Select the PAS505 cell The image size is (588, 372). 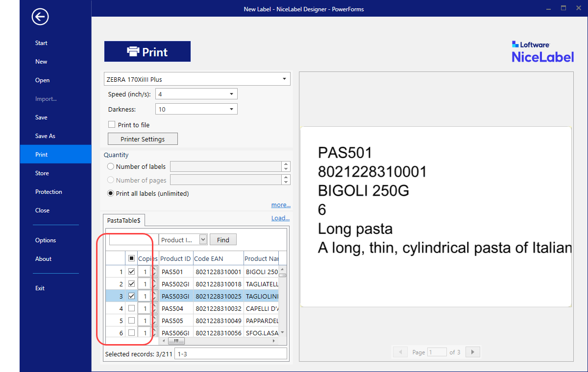click(176, 321)
